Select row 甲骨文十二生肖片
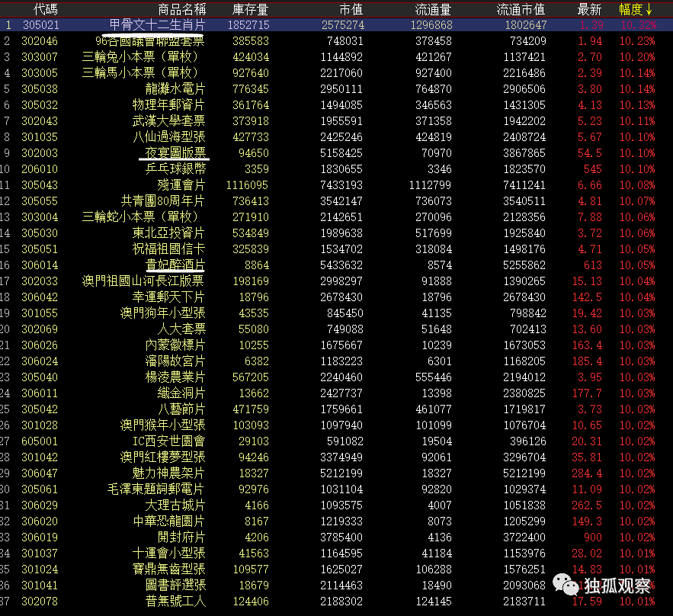Screen dimensions: 673x616 point(337,25)
